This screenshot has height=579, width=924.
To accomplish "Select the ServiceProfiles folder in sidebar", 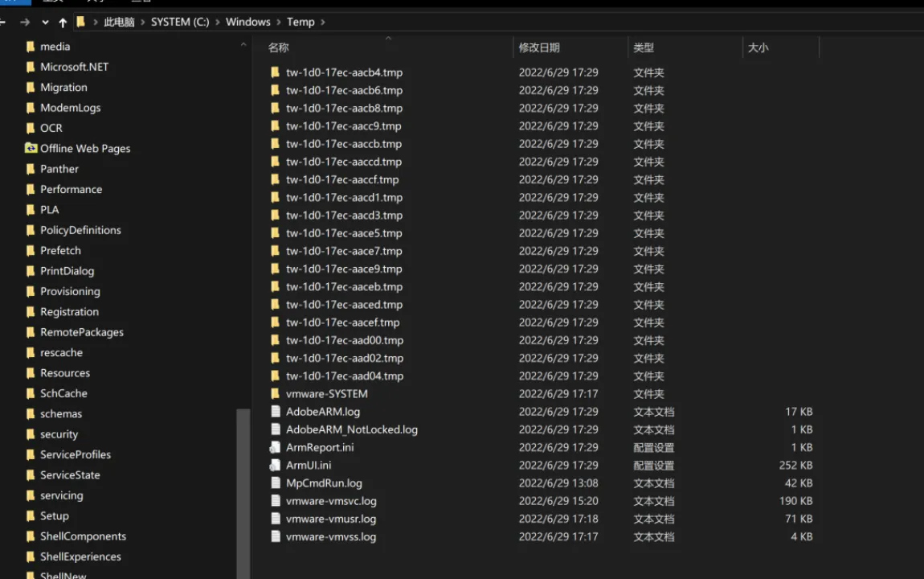I will (x=76, y=454).
